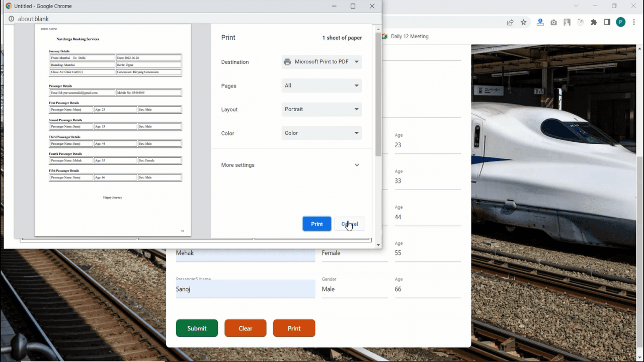
Task: Click the gray picture extension icon left of the target icon
Action: click(x=567, y=22)
